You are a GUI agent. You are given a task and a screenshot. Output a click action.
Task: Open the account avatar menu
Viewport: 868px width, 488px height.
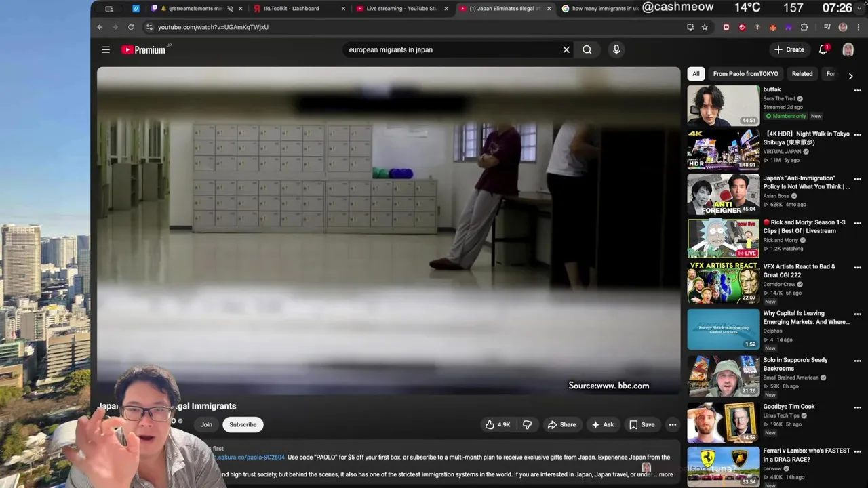(x=848, y=49)
